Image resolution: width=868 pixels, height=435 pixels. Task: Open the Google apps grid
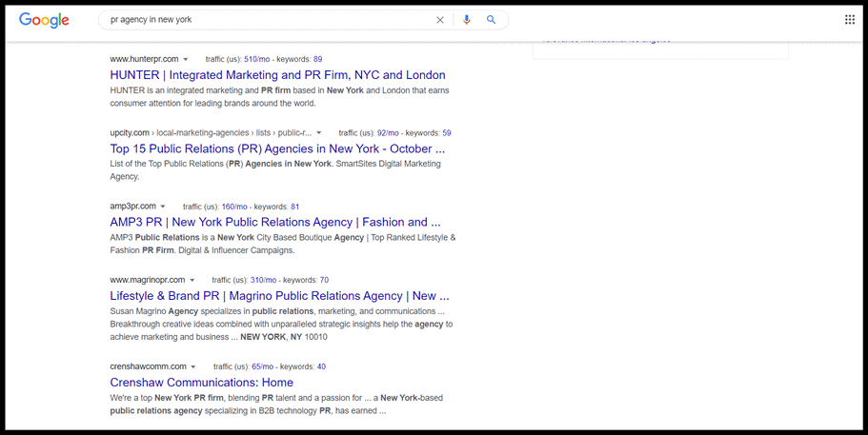coord(850,20)
